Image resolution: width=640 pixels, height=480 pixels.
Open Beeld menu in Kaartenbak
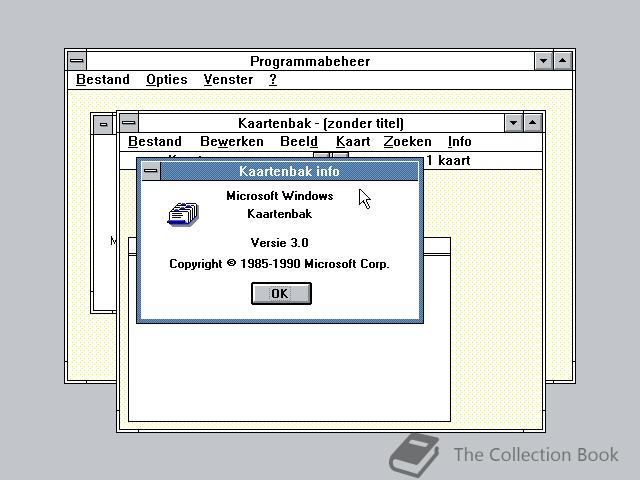point(299,141)
